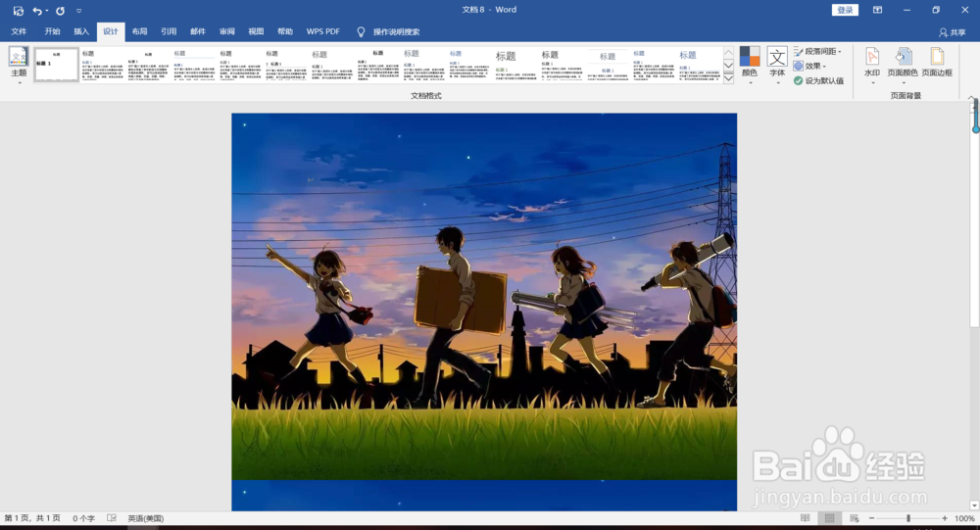Switch to Web Layout view
The height and width of the screenshot is (530, 980).
tap(854, 518)
